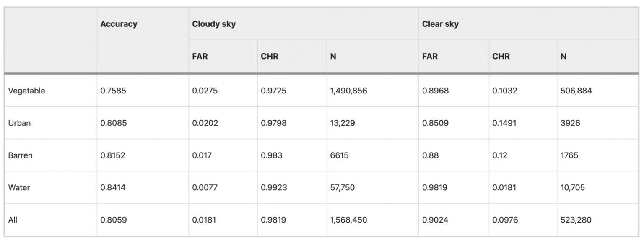Click the total count 1,568,450
644x241 pixels.
point(348,220)
